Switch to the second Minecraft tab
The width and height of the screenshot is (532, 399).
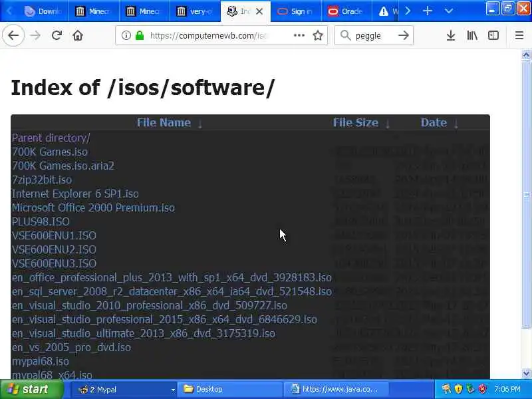click(144, 11)
